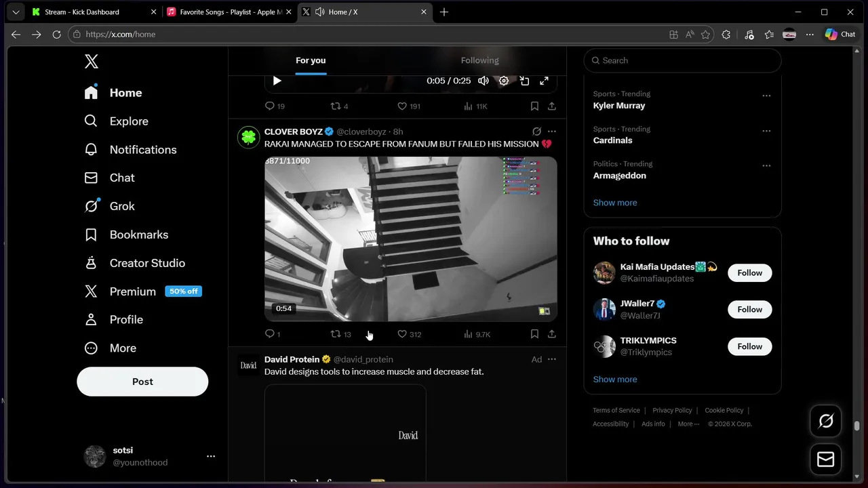Play the video at top of feed
This screenshot has width=868, height=488.
277,81
